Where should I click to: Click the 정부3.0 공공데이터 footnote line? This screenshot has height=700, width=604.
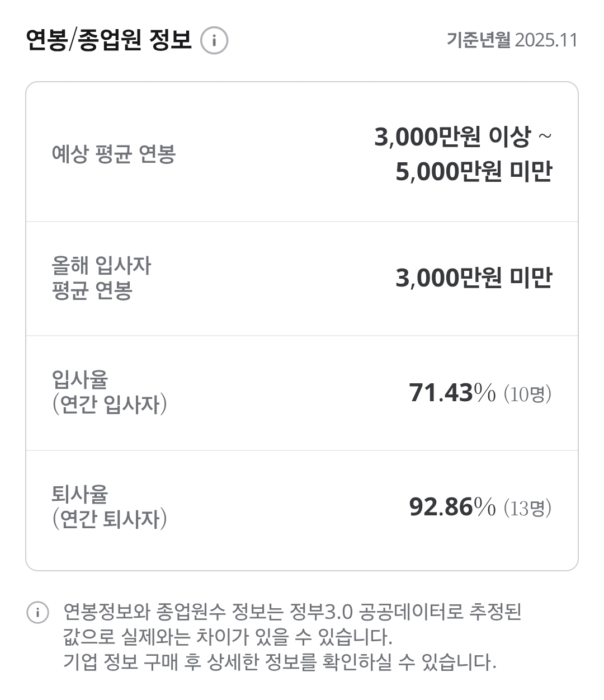[292, 612]
